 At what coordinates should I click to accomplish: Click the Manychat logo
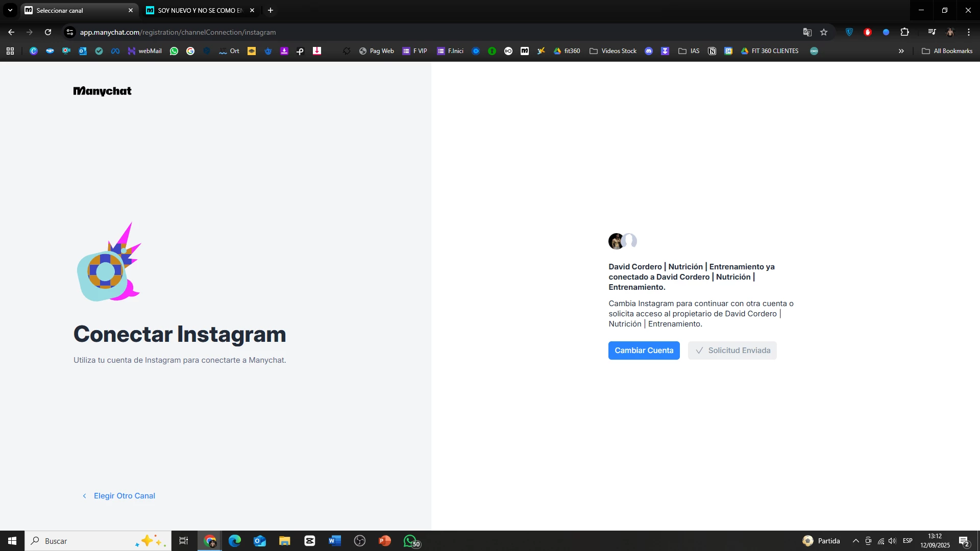(103, 91)
